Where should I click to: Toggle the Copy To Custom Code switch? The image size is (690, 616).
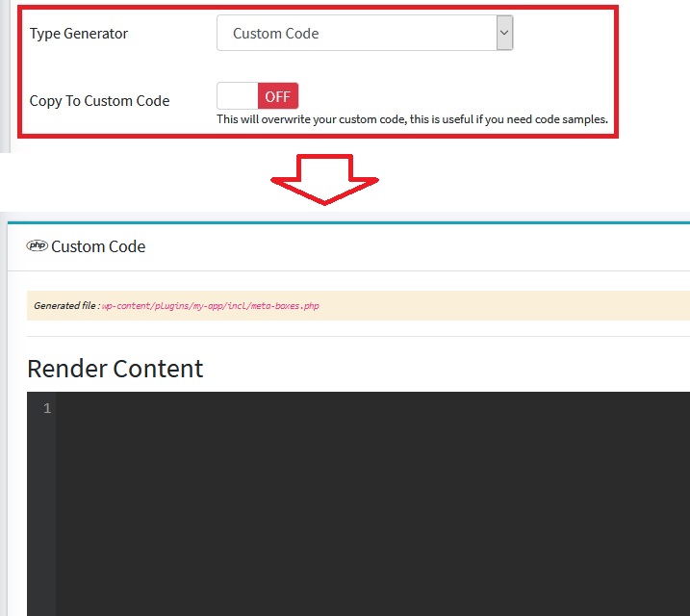(x=258, y=96)
